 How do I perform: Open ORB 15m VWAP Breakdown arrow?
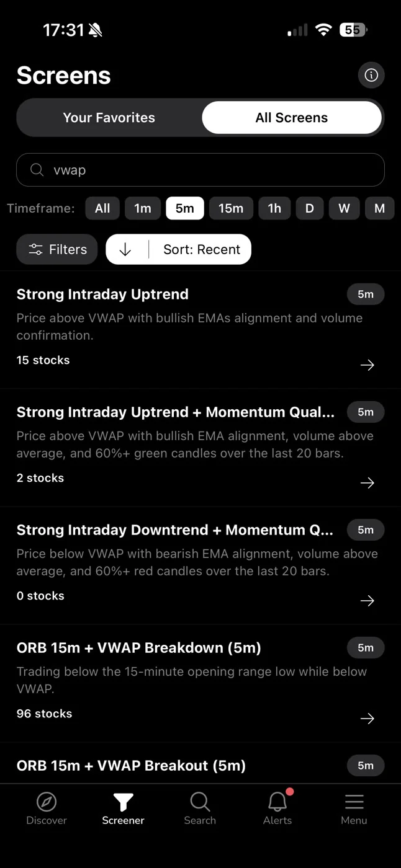pyautogui.click(x=367, y=719)
